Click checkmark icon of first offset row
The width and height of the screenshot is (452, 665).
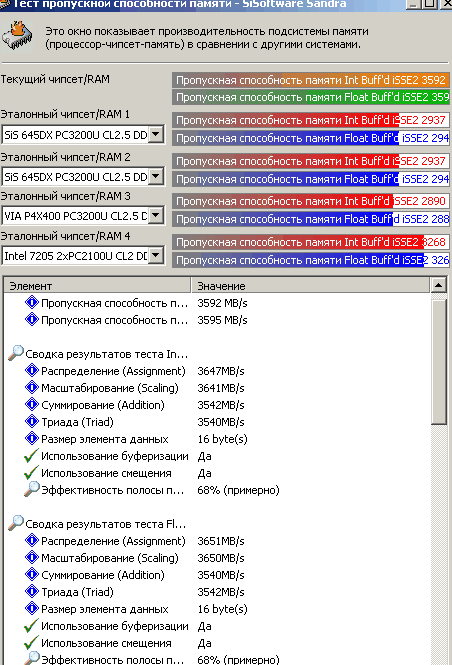31,473
